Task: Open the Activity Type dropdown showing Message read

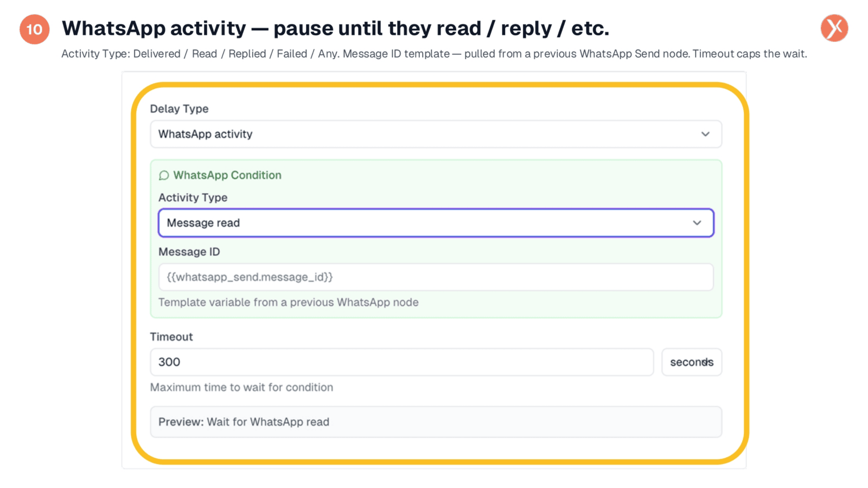Action: [436, 223]
